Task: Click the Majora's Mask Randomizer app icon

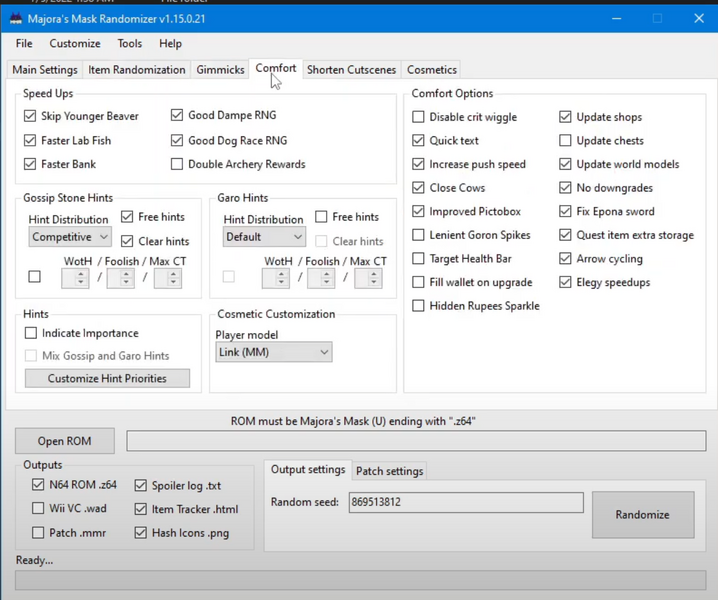Action: [16, 19]
